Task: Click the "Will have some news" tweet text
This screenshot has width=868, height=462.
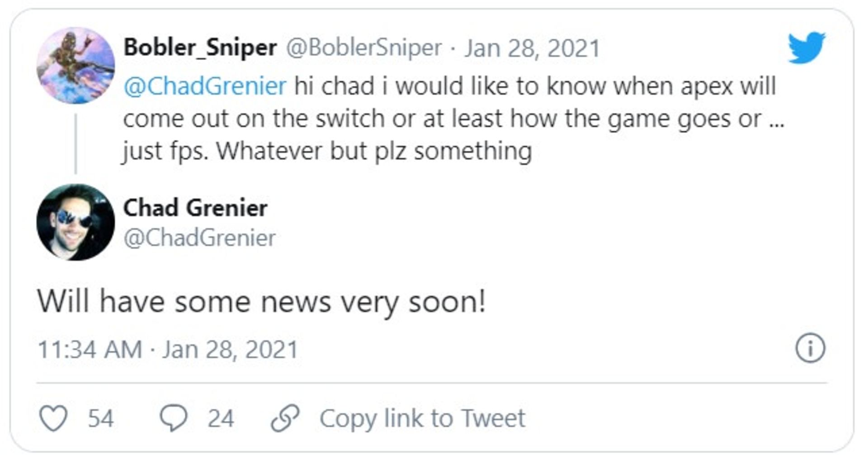Action: pyautogui.click(x=261, y=302)
